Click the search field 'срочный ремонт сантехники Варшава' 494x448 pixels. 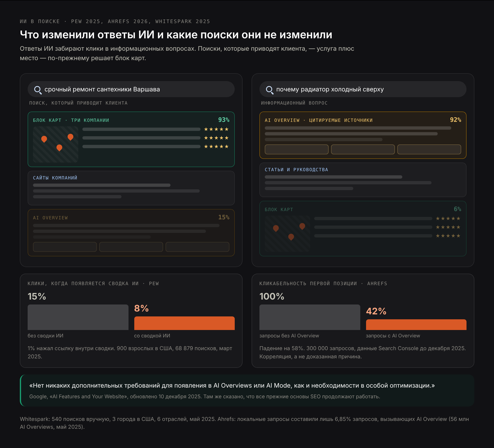pyautogui.click(x=131, y=89)
